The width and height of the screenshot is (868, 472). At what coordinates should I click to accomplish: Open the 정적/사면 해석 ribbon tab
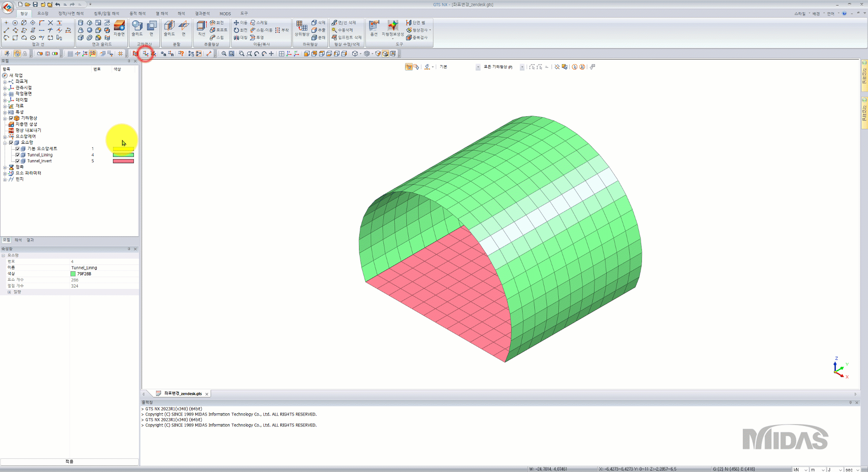pyautogui.click(x=71, y=14)
